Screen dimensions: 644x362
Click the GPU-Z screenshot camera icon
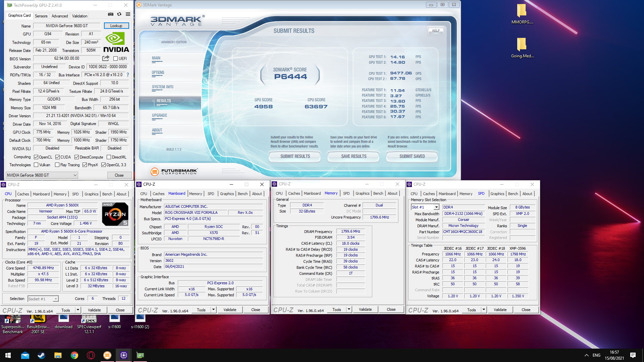[110, 14]
